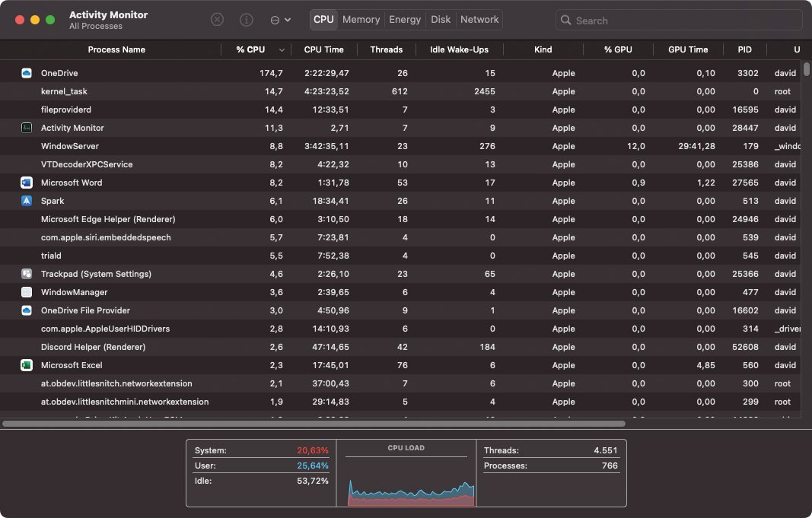Click the OneDrive File Provider process name
The height and width of the screenshot is (518, 812).
(85, 310)
